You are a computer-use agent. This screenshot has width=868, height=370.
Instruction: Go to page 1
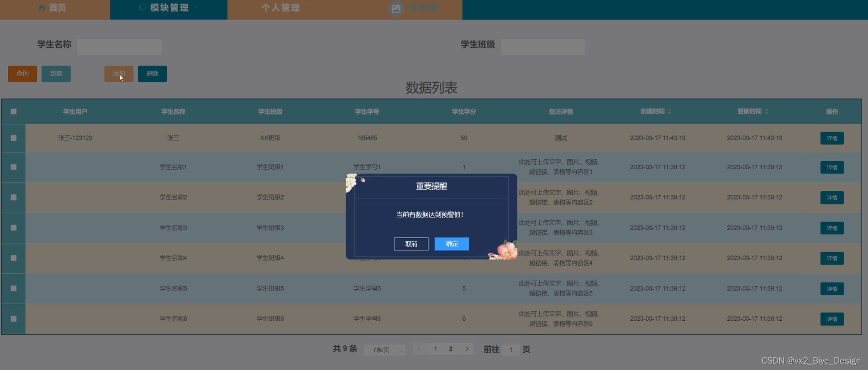(435, 349)
